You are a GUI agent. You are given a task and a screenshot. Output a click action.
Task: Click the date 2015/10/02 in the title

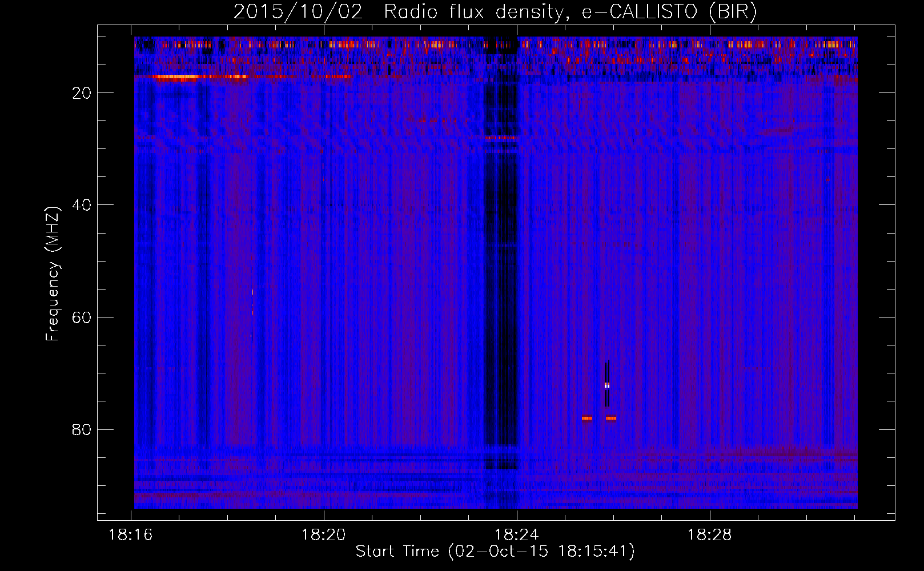(x=298, y=12)
